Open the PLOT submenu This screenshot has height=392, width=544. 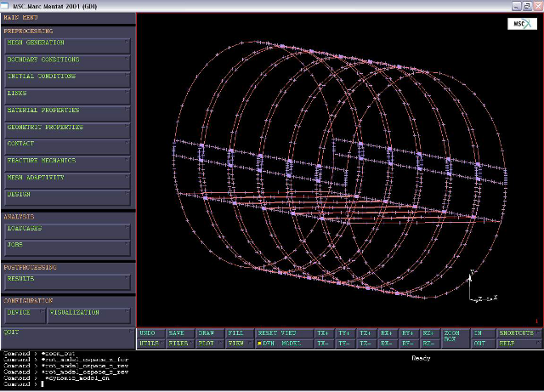[210, 344]
